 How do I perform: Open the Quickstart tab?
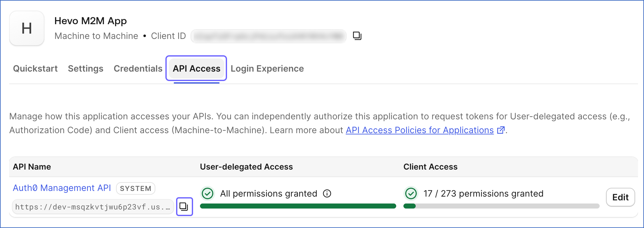coord(35,68)
